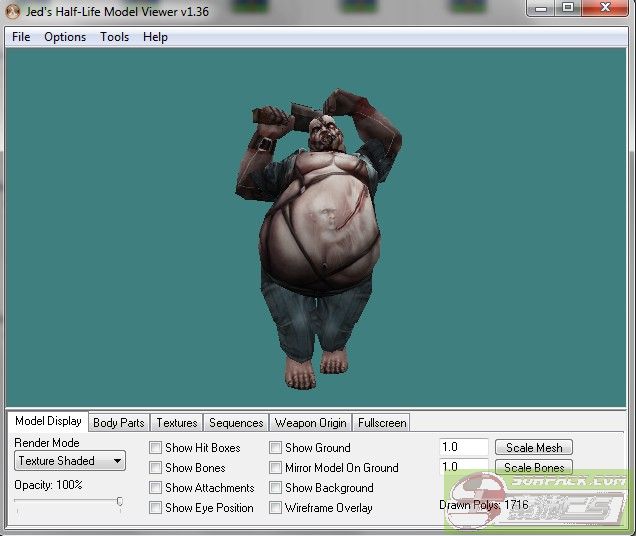Open the Help menu
Screen dimensions: 636x536
tap(155, 37)
